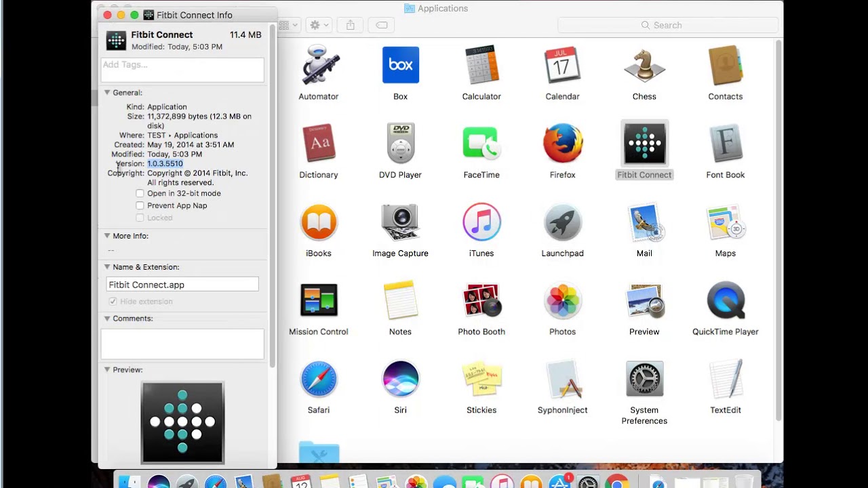
Task: Select the Chess app icon
Action: (x=644, y=65)
